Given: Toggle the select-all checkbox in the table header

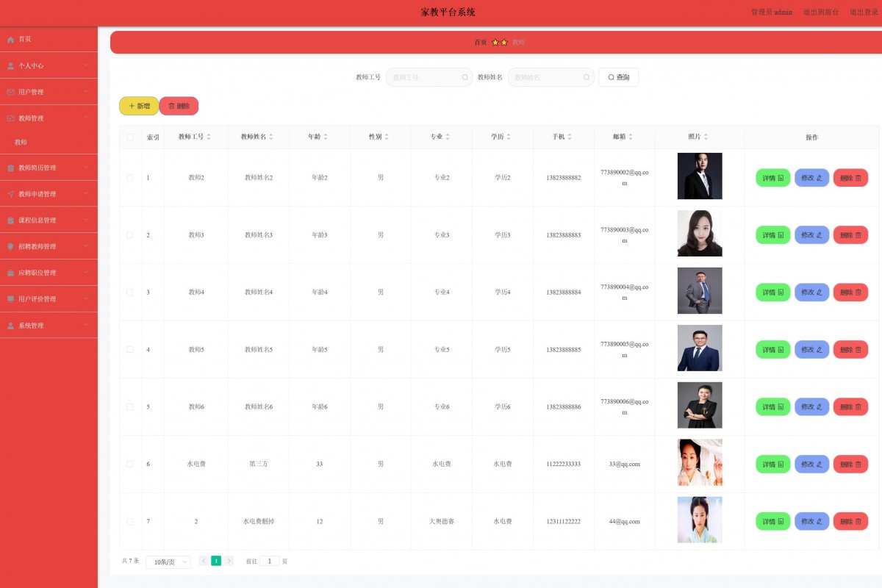Looking at the screenshot, I should pos(129,137).
